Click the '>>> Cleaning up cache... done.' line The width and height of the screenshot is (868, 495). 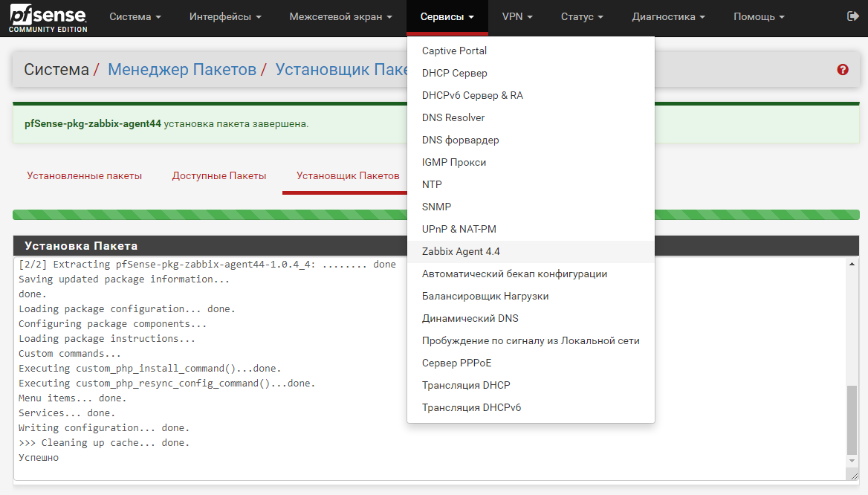tap(104, 443)
